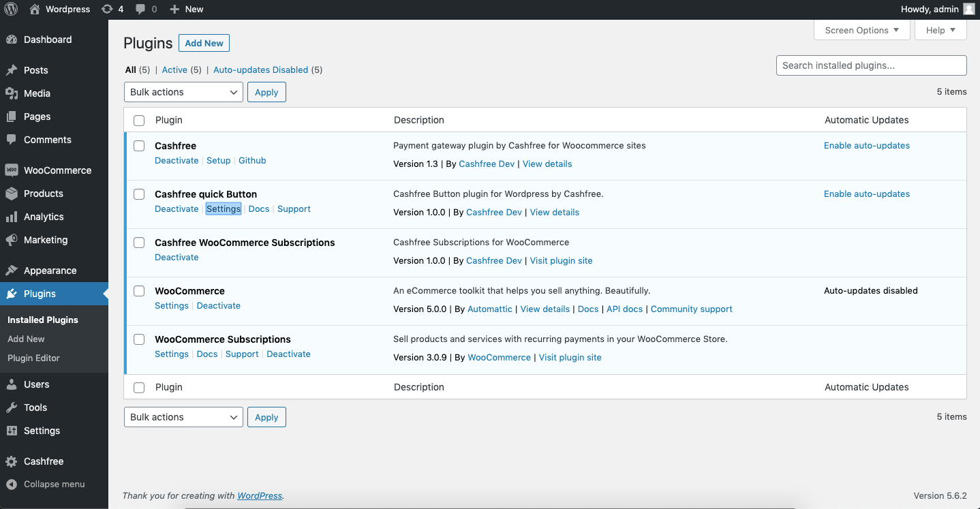The width and height of the screenshot is (980, 509).
Task: Click the Appearance paintbrush icon
Action: click(x=12, y=271)
